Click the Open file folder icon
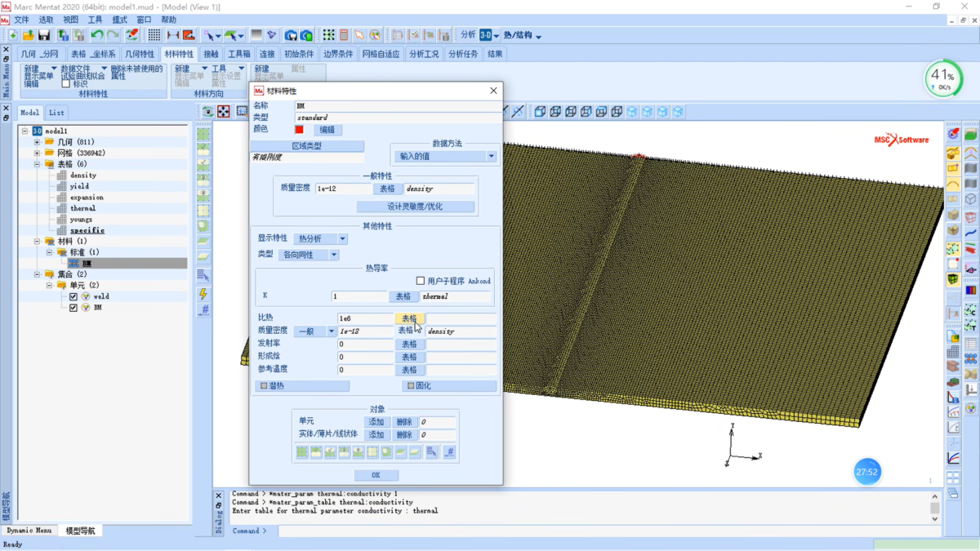 [x=29, y=35]
